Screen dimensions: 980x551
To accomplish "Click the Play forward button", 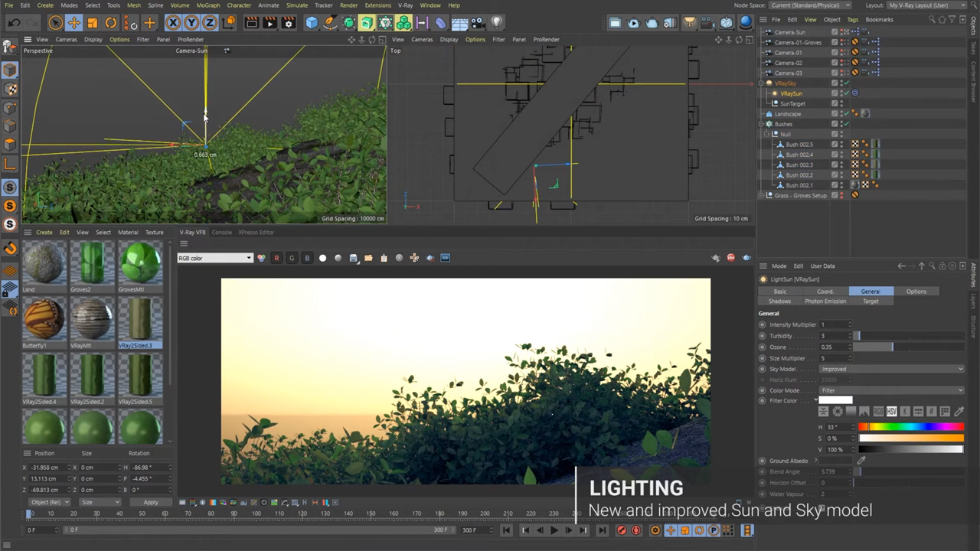I will pyautogui.click(x=554, y=530).
